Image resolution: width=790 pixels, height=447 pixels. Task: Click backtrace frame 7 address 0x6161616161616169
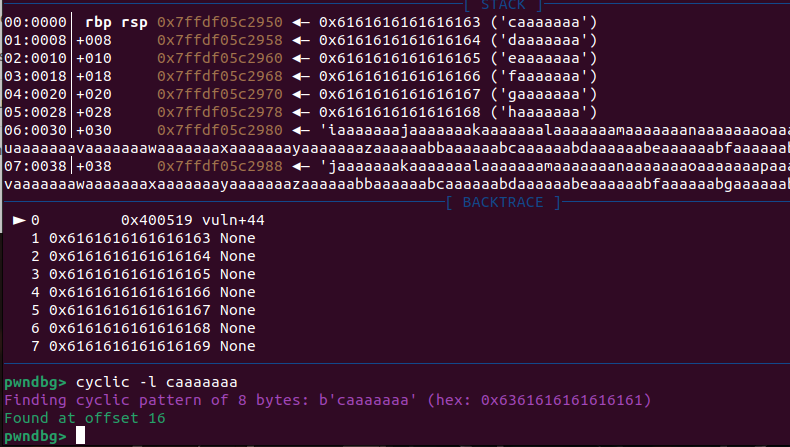click(130, 346)
